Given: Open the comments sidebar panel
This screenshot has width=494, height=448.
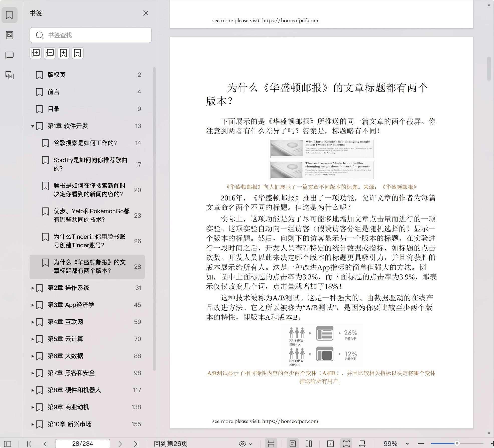Looking at the screenshot, I should (x=9, y=55).
